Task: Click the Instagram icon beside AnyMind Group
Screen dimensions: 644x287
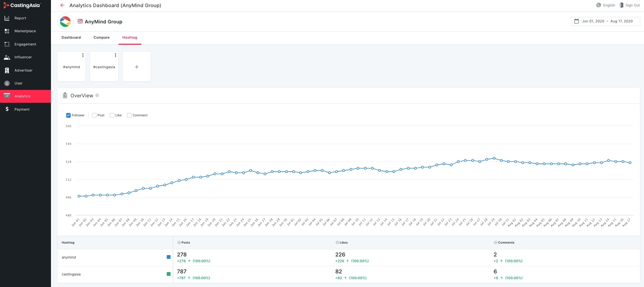Action: [80, 21]
